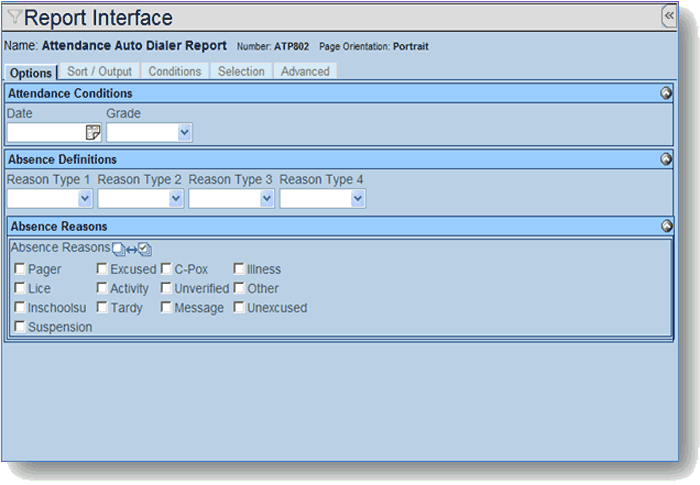Screen dimensions: 700x485
Task: Toggle the Activity checkbox
Action: 102,288
